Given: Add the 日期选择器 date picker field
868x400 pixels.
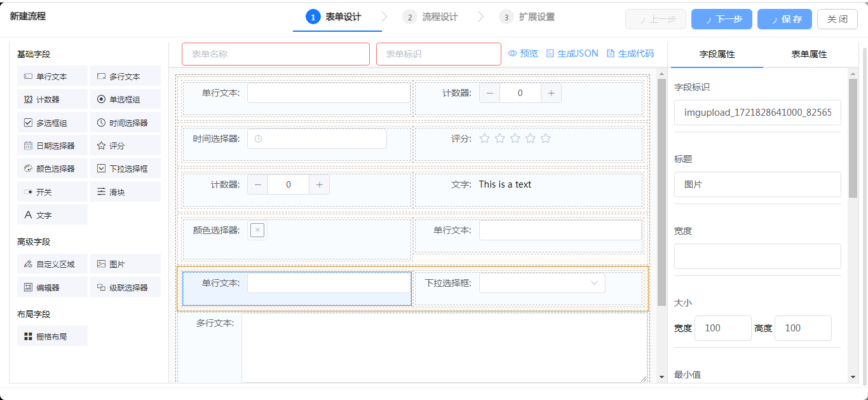Looking at the screenshot, I should pyautogui.click(x=52, y=146).
